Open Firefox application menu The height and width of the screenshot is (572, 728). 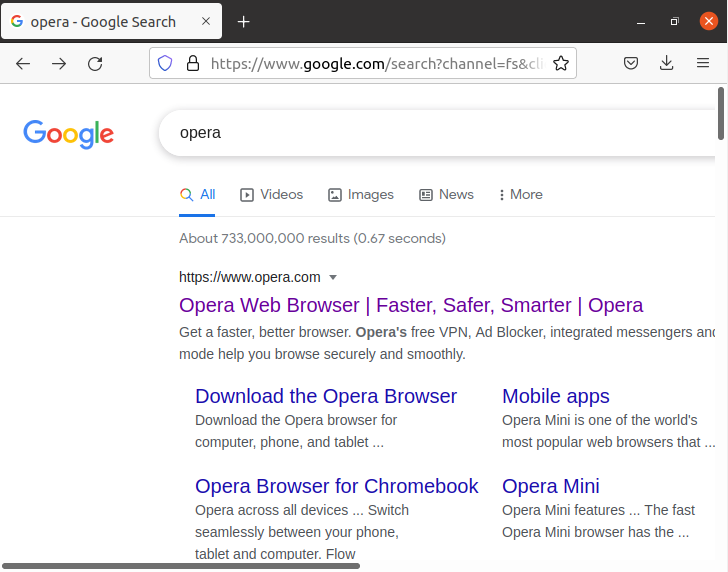click(703, 63)
